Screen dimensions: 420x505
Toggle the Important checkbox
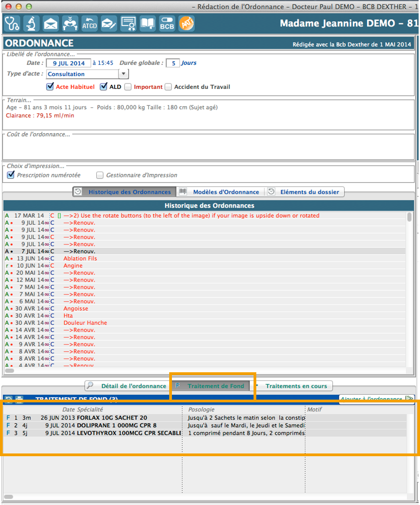(128, 87)
